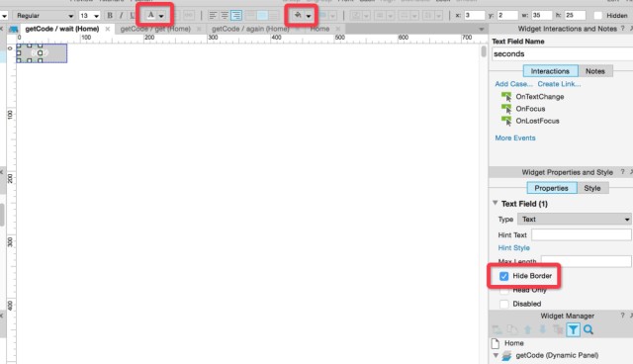Image resolution: width=633 pixels, height=364 pixels.
Task: Click the Create Link link
Action: 559,84
